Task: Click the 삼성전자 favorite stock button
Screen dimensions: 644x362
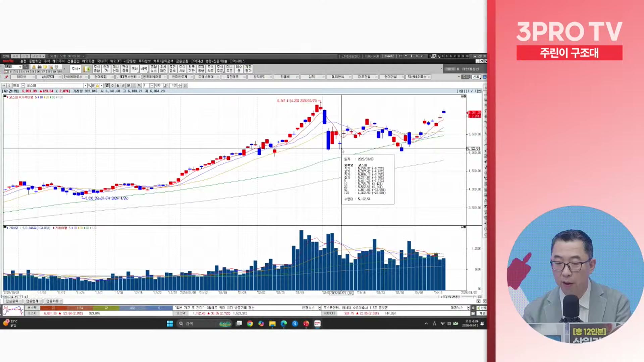Action: click(48, 77)
